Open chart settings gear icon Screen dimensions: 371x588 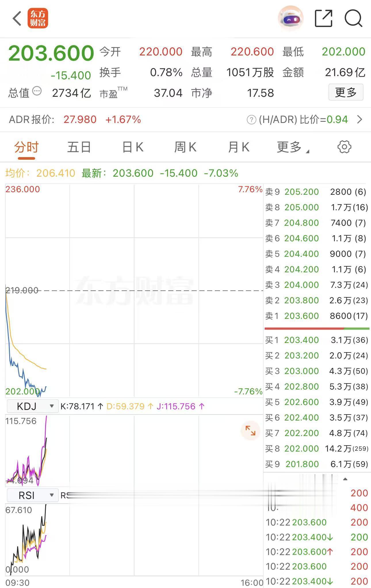[x=344, y=147]
